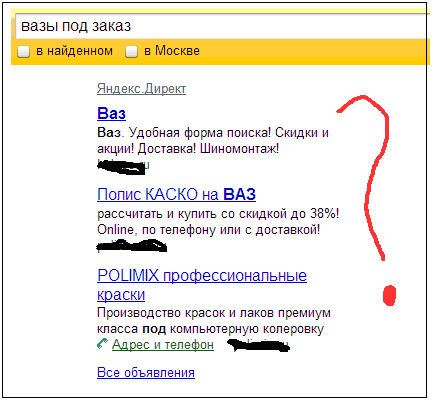Focus the search field containing 'вазы под заказ'

(x=221, y=26)
